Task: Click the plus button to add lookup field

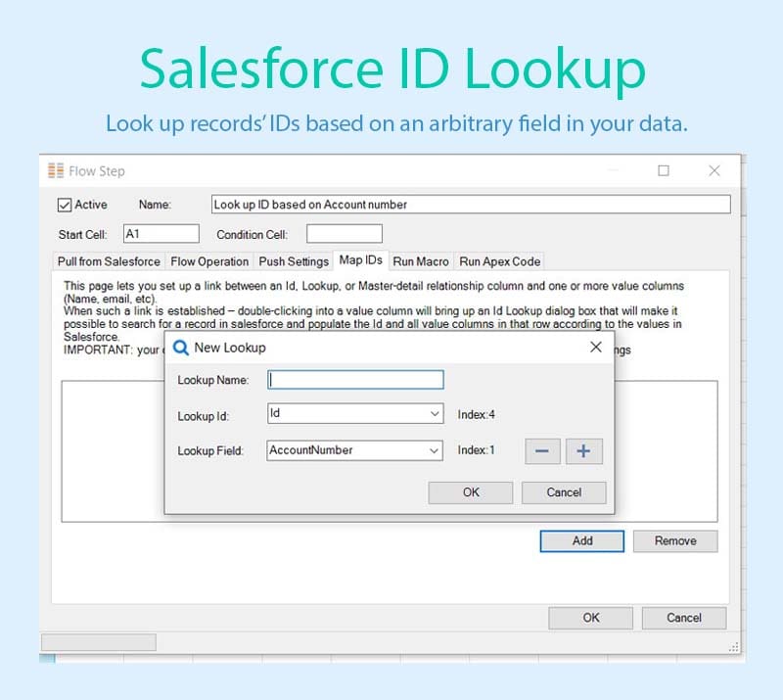Action: [x=584, y=451]
